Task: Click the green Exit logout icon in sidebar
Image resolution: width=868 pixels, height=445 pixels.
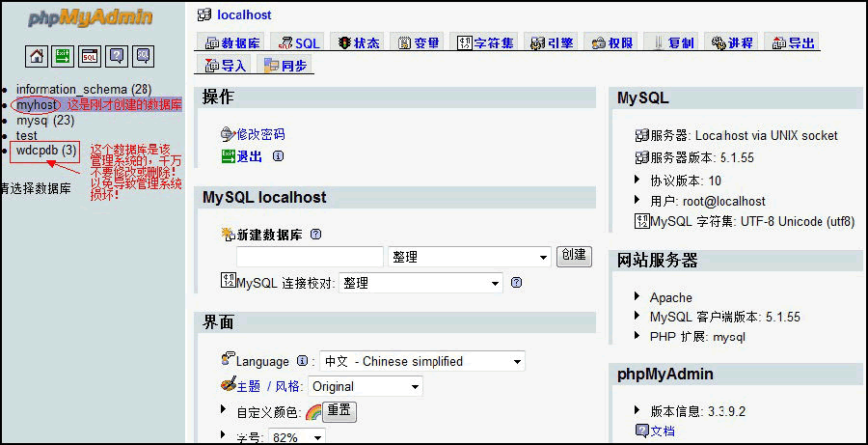Action: pyautogui.click(x=63, y=56)
